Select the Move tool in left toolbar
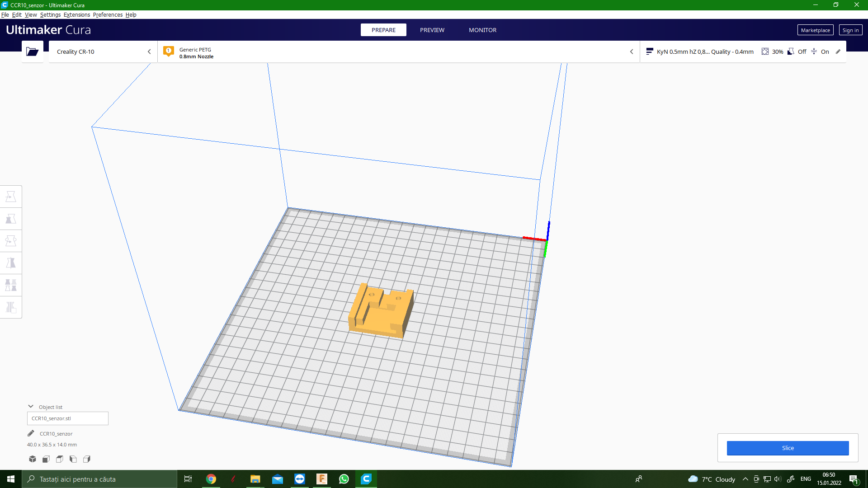This screenshot has height=488, width=868. [11, 197]
